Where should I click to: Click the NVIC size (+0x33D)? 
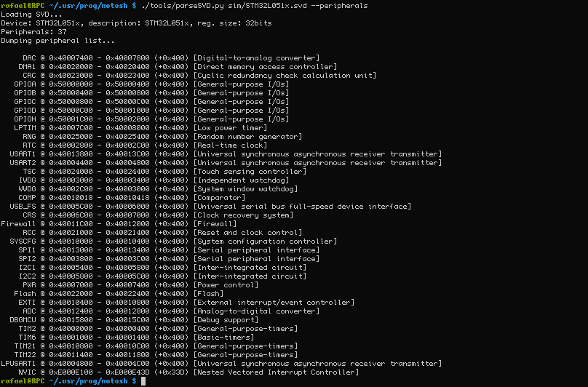click(171, 372)
